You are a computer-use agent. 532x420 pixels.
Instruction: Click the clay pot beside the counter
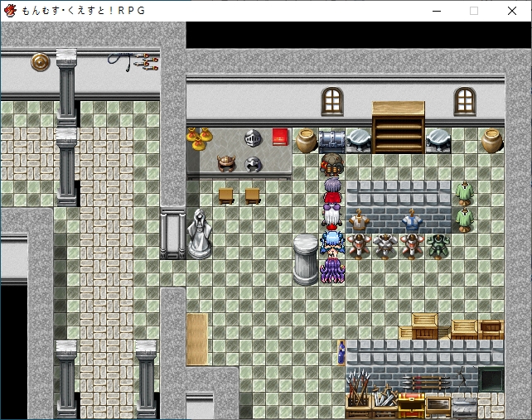[306, 141]
